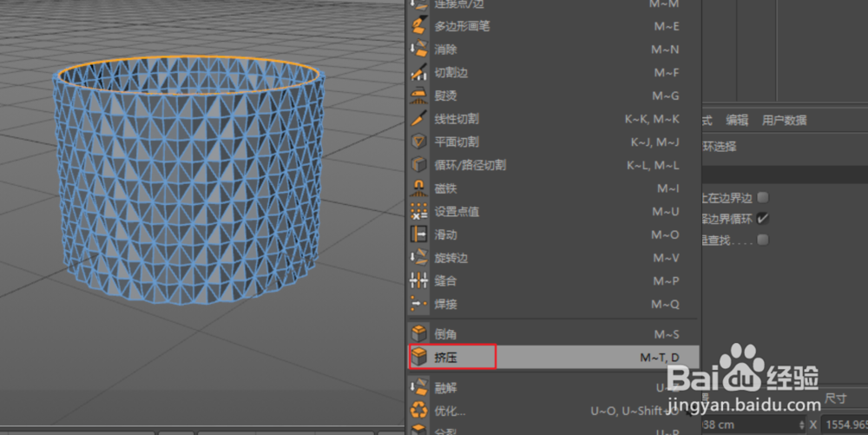Select the 多边形画笔 polygon pen icon
Viewport: 868px width, 435px height.
click(x=418, y=25)
